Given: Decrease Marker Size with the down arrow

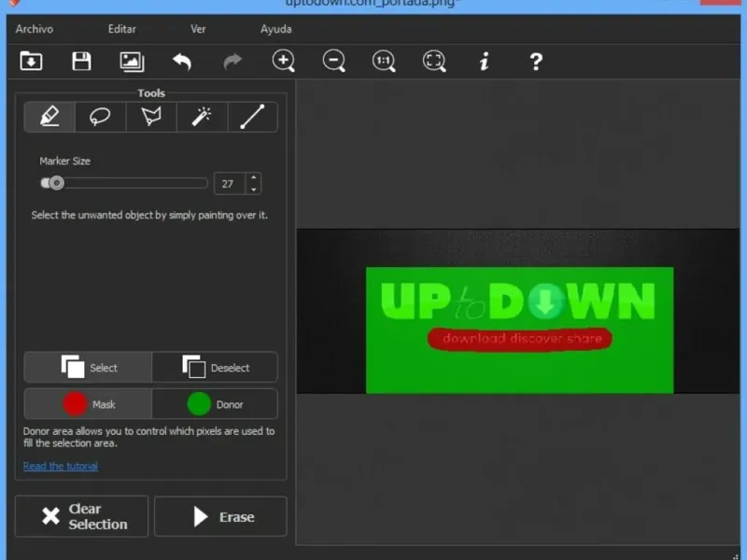Looking at the screenshot, I should pyautogui.click(x=253, y=189).
